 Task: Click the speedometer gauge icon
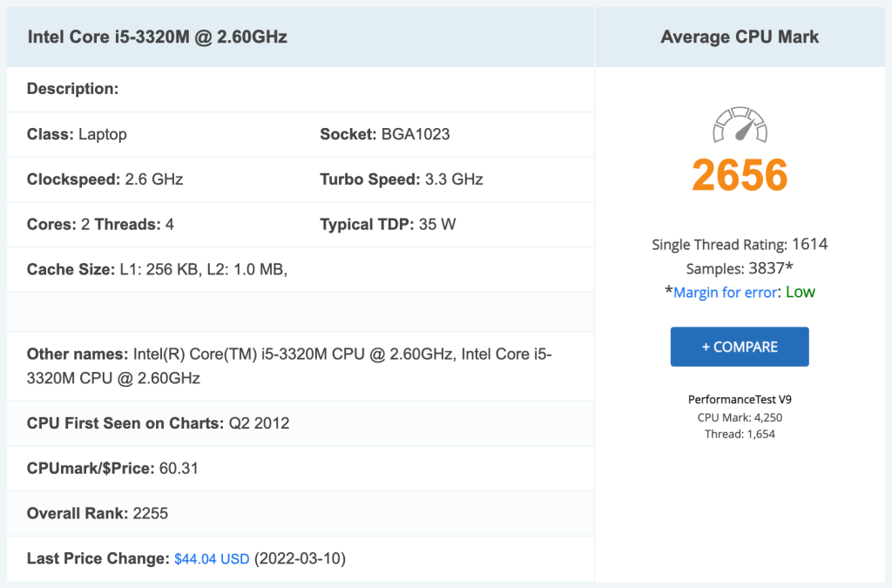[x=740, y=125]
